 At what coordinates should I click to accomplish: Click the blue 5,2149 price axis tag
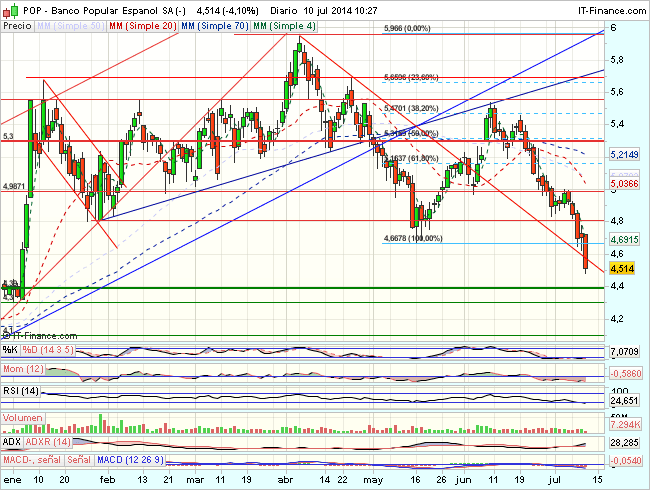[x=623, y=154]
